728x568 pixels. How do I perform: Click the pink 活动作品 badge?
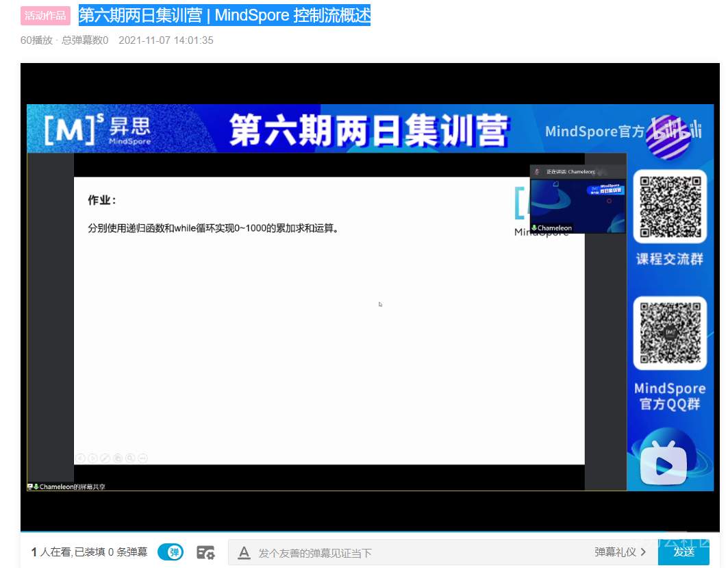[x=45, y=16]
